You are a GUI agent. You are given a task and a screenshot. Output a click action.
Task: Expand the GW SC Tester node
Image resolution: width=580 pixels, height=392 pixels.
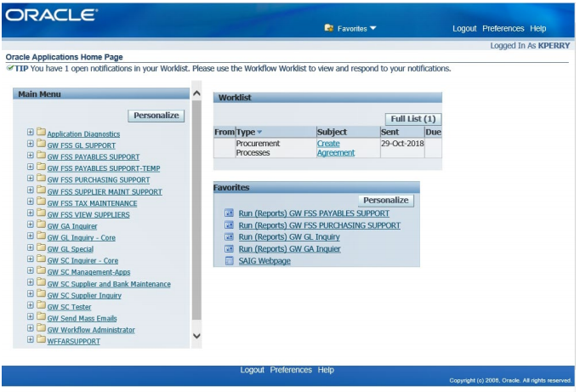pyautogui.click(x=31, y=305)
